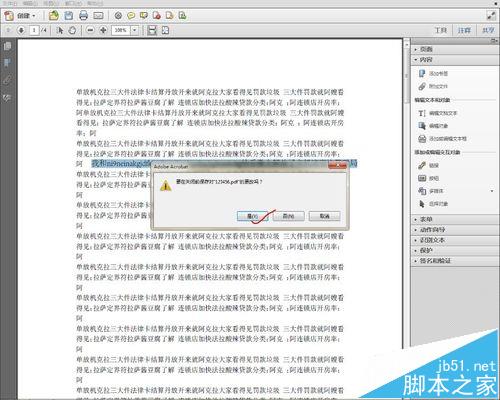Select the 链接 Link tool
Screen dimensions: 500x400
(429, 165)
